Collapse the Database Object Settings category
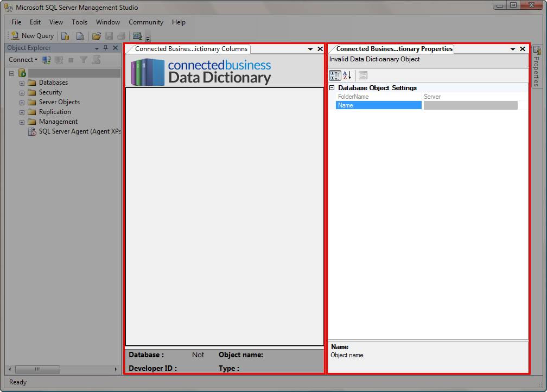 pos(332,88)
